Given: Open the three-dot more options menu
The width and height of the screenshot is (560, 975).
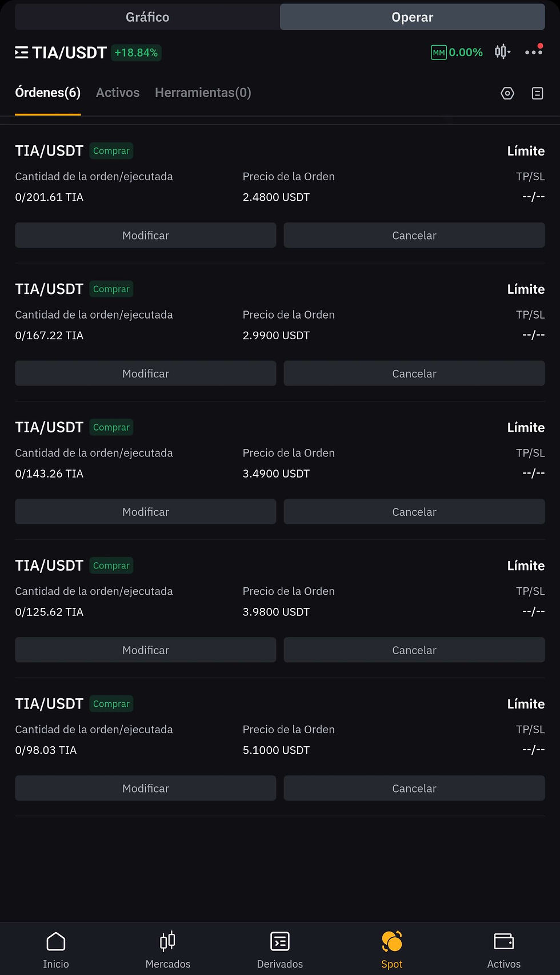Looking at the screenshot, I should [x=534, y=52].
